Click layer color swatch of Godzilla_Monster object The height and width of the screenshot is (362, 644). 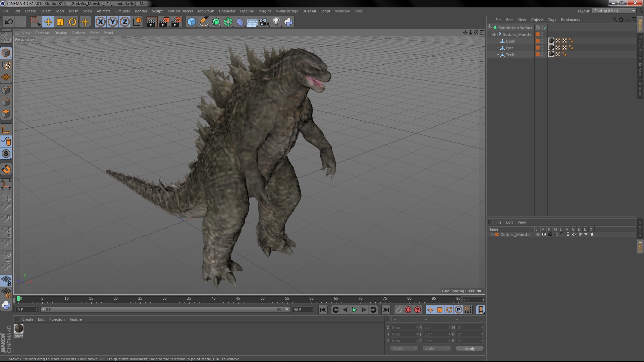coord(538,34)
